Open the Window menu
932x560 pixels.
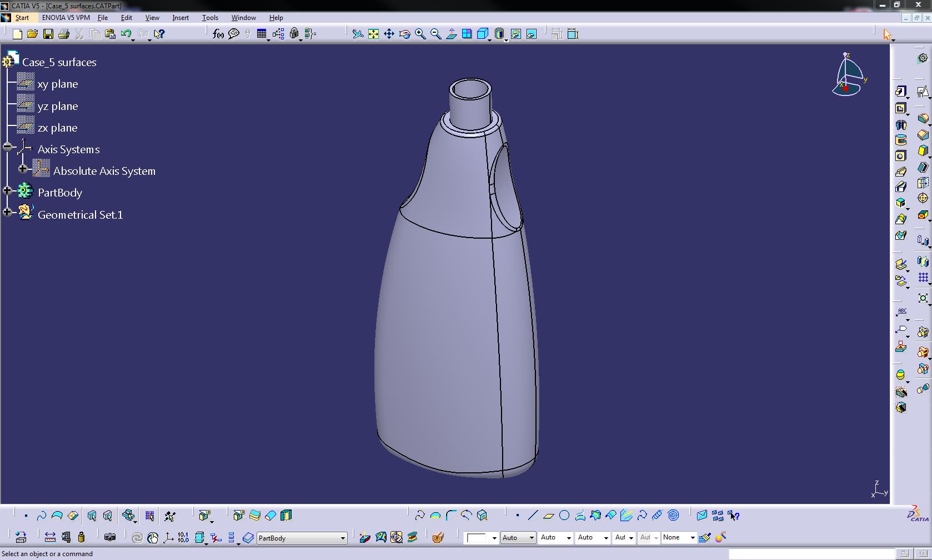(244, 18)
